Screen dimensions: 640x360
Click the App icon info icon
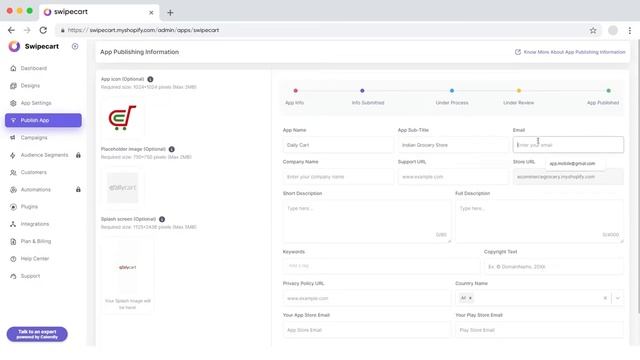click(150, 79)
